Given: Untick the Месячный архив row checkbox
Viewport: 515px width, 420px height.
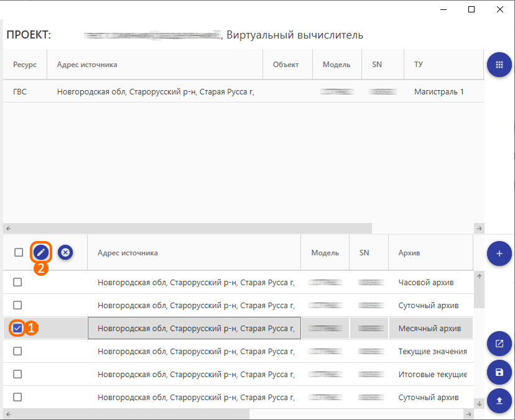Looking at the screenshot, I should [17, 328].
